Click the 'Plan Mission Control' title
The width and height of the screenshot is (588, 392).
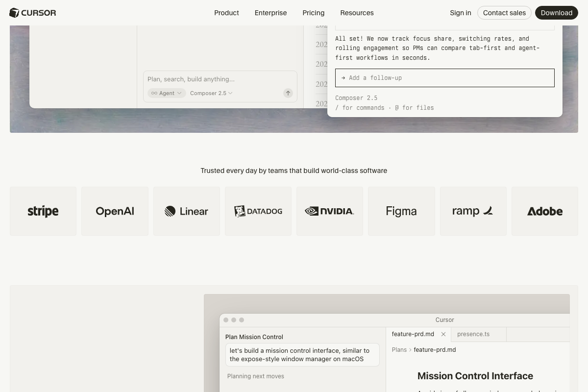[x=254, y=337]
